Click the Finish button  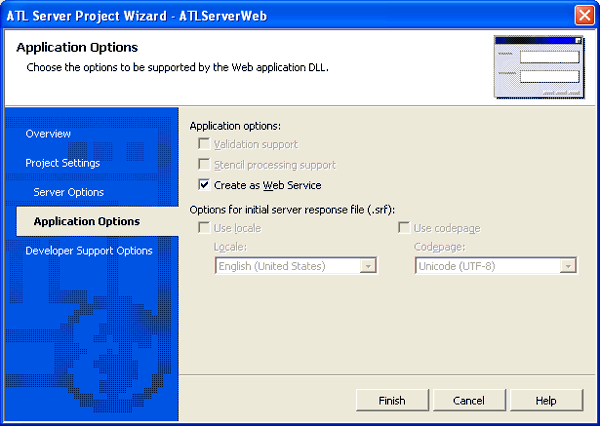(x=392, y=400)
